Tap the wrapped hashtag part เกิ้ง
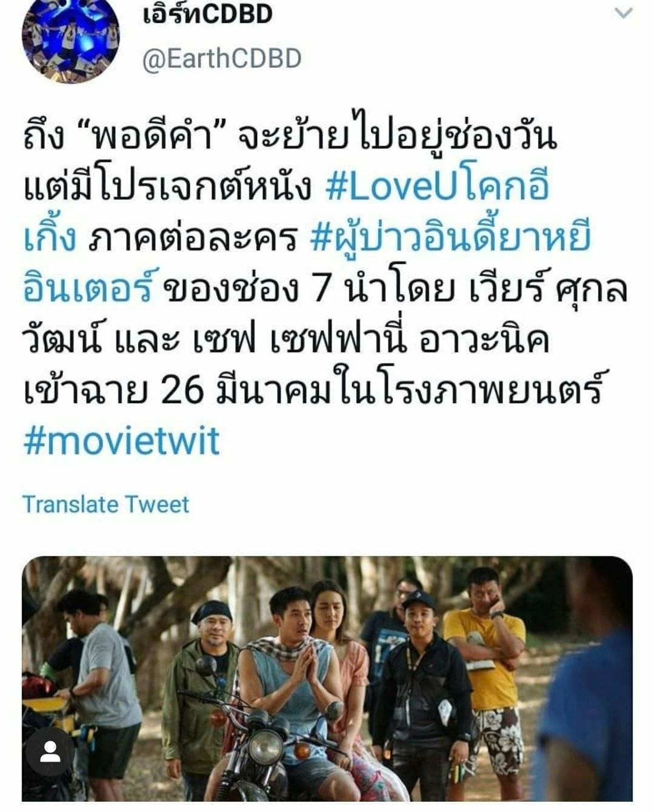Screen dimensions: 654x812 50,238
